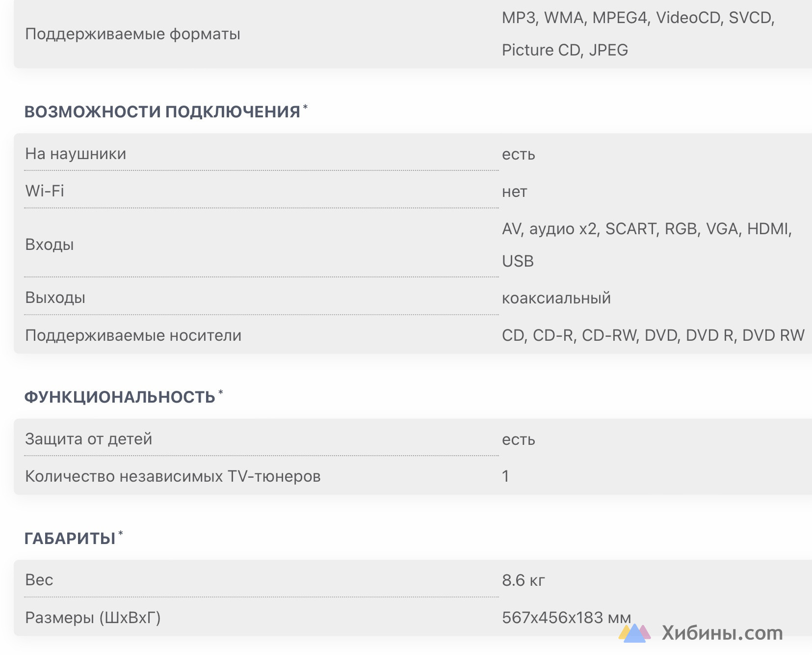812x655 pixels.
Task: Click the 'Поддерживаемые форматы' label
Action: (x=132, y=34)
